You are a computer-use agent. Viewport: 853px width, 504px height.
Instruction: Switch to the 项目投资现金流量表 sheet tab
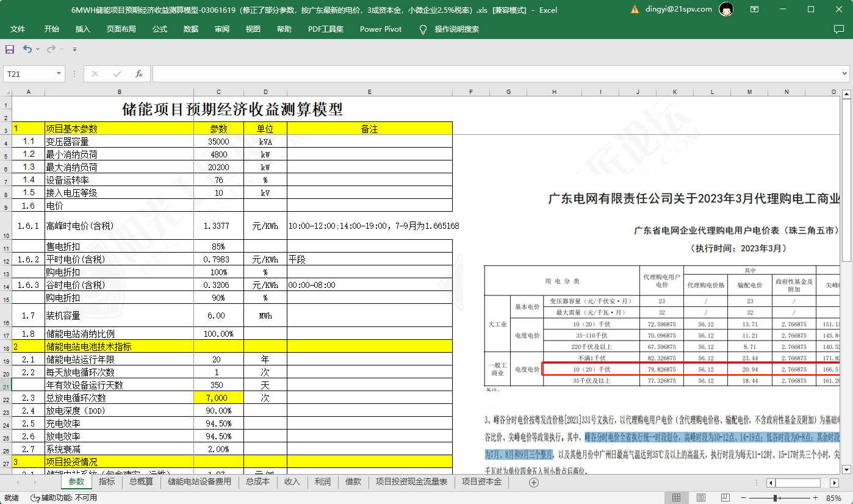411,481
